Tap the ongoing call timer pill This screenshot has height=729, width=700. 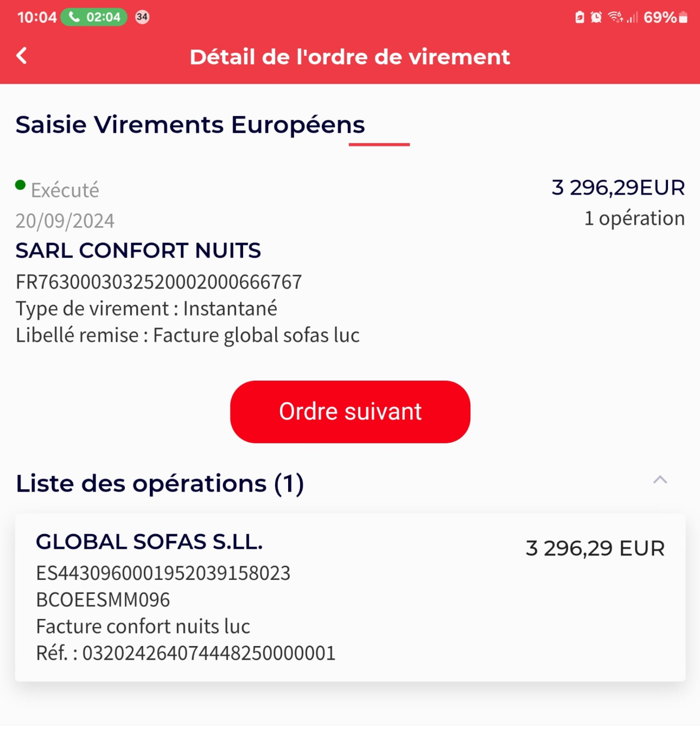tap(94, 17)
